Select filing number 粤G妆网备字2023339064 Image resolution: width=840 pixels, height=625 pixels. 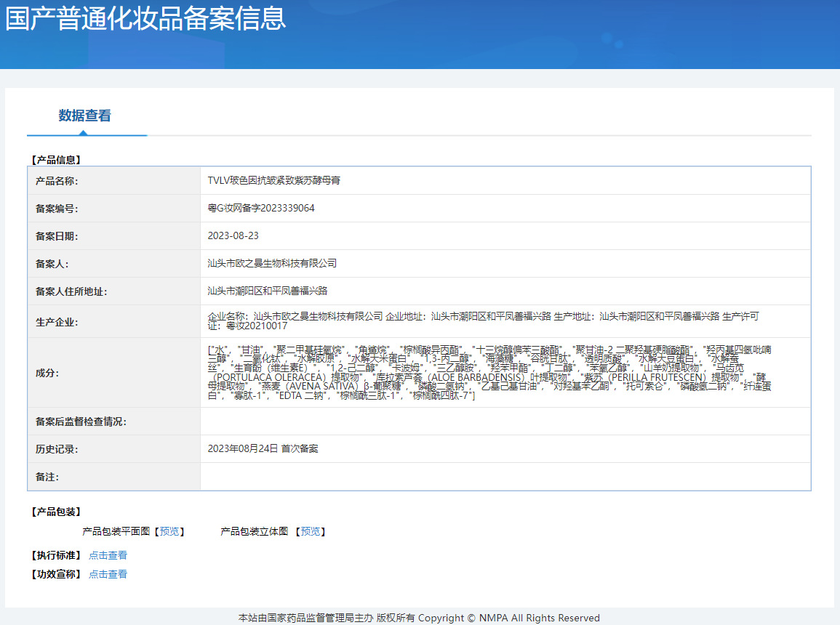pos(261,208)
